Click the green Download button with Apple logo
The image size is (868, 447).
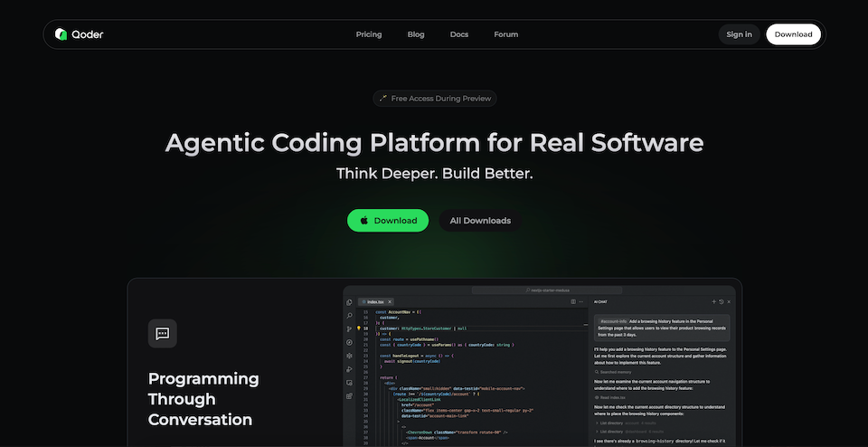pos(388,221)
